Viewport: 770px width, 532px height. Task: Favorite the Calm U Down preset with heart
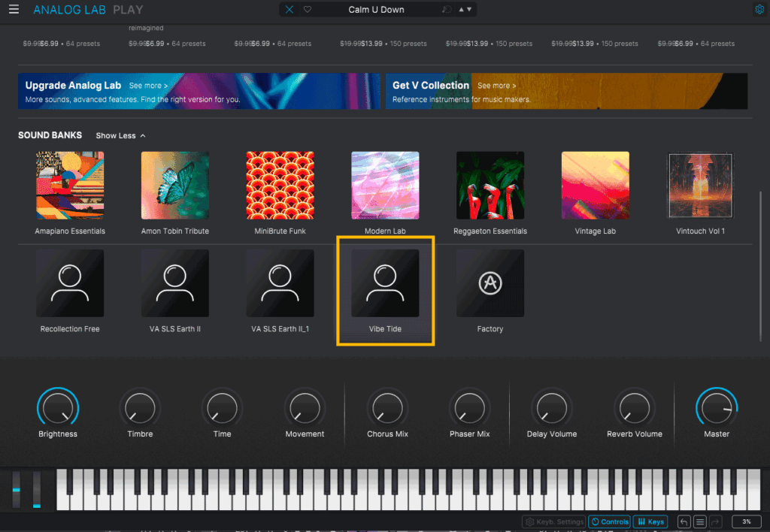point(308,9)
